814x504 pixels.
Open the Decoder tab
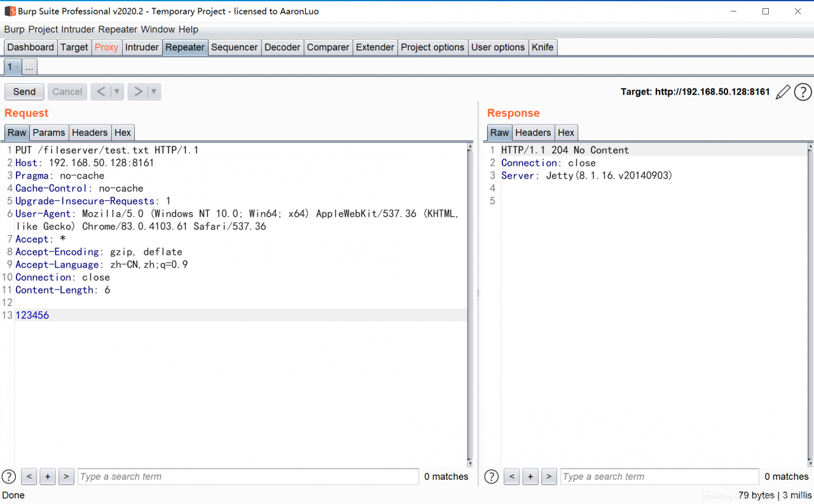pos(282,47)
